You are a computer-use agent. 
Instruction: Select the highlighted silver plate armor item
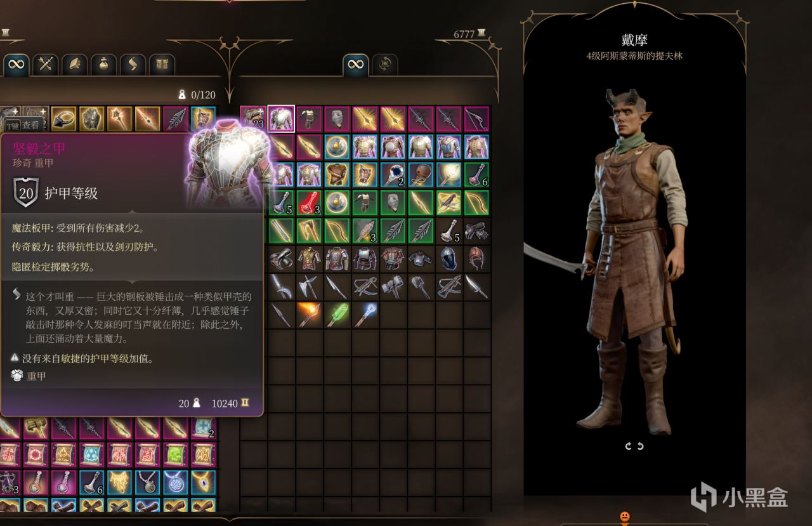pos(281,119)
